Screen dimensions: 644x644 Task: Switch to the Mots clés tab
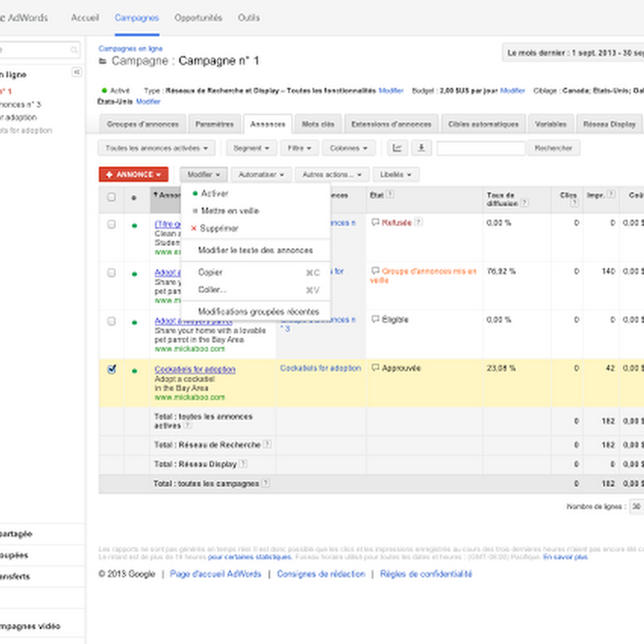(318, 124)
